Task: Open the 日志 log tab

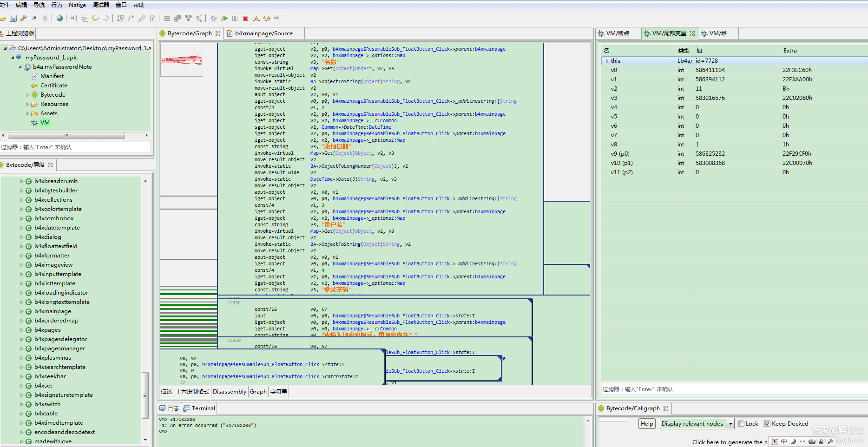Action: pos(170,408)
